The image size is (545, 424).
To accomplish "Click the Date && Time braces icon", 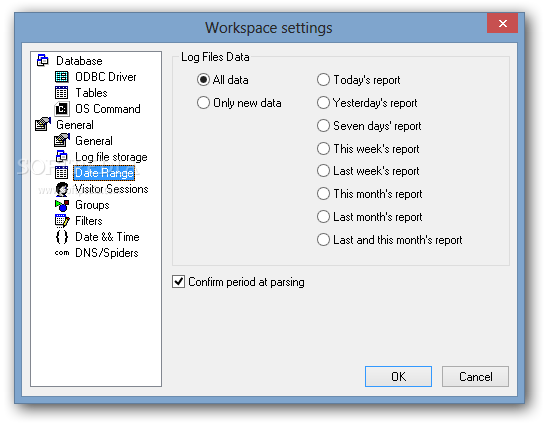I will pyautogui.click(x=62, y=237).
